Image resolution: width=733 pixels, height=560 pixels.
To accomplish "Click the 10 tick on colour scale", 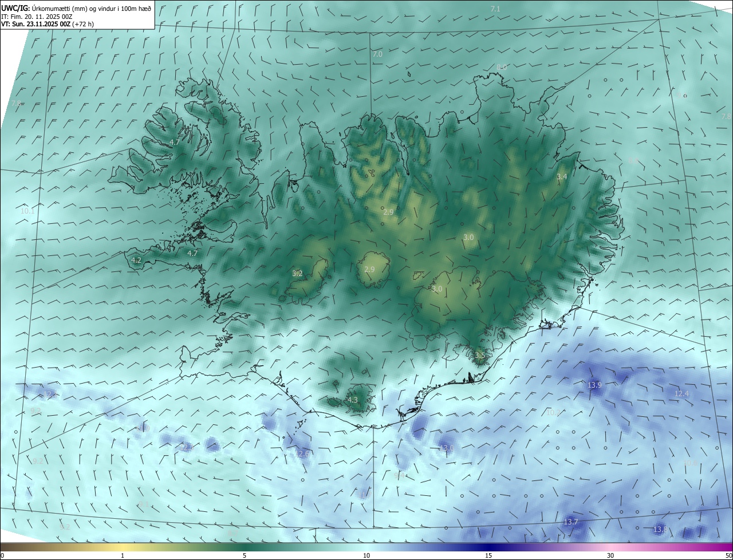I will point(366,555).
